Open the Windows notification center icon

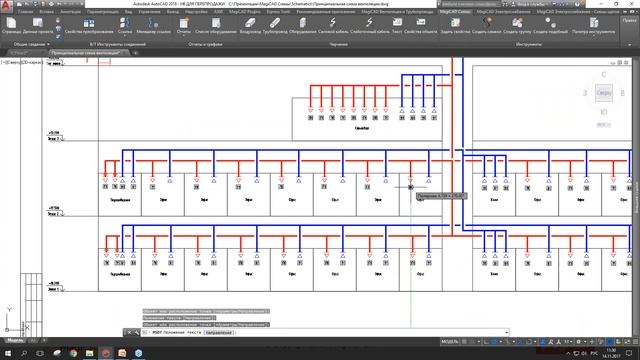pos(629,353)
